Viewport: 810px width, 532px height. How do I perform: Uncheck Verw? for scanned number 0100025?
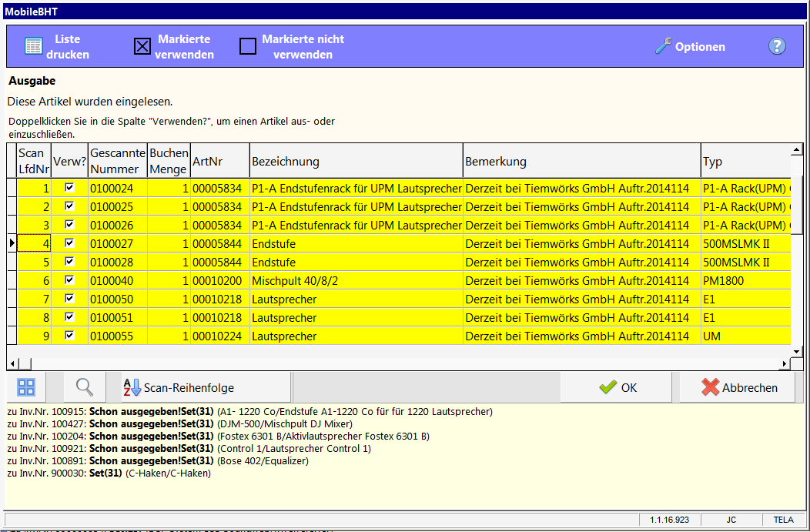tap(69, 206)
